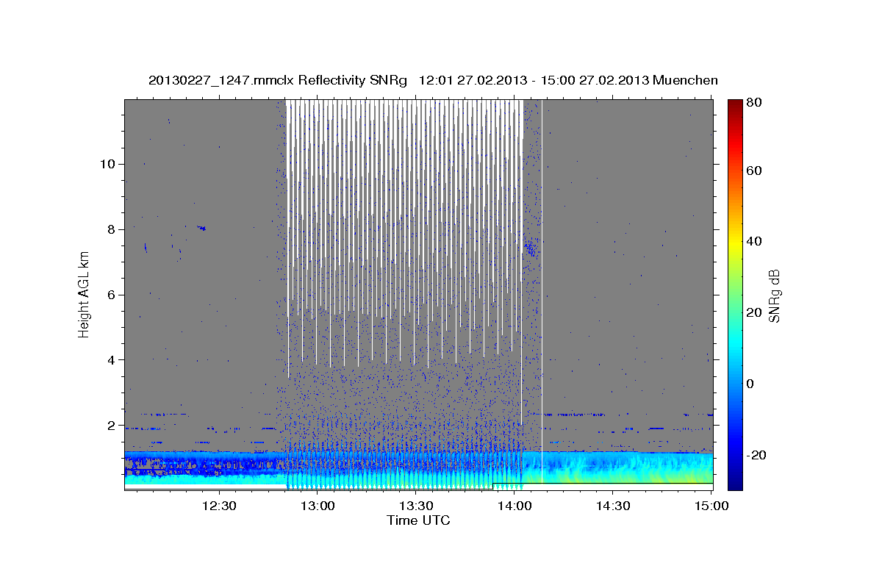This screenshot has width=882, height=588.
Task: Click the plot title starting with 20130227_1247.mmclx
Action: click(x=433, y=80)
